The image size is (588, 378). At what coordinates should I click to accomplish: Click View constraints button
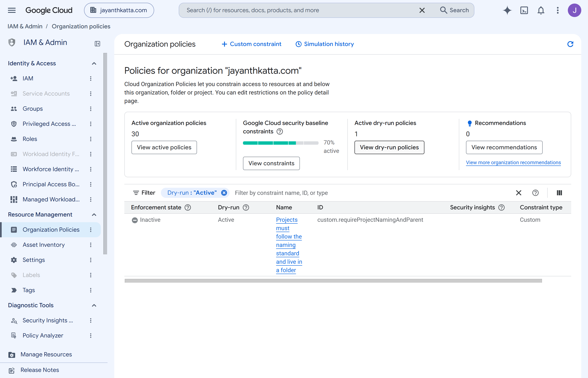tap(271, 163)
